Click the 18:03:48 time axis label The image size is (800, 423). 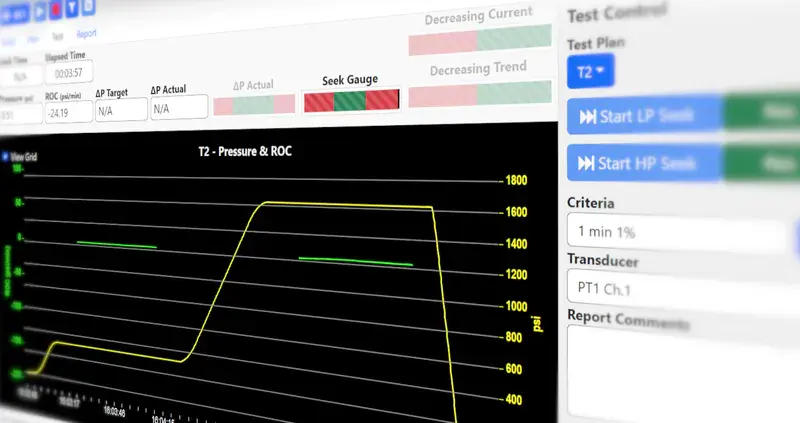pyautogui.click(x=114, y=411)
